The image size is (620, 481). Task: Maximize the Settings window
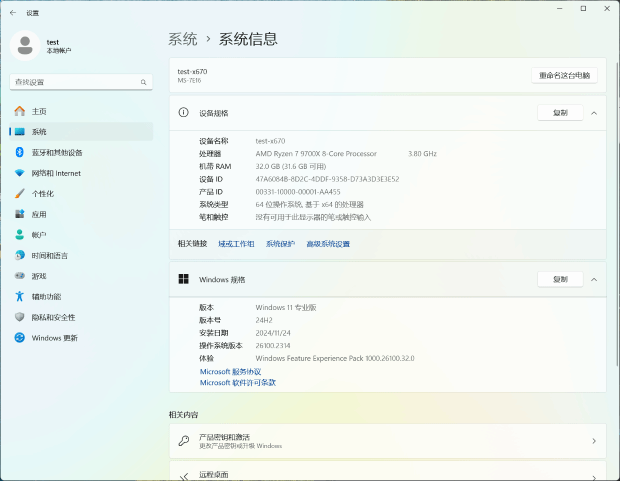pos(583,8)
